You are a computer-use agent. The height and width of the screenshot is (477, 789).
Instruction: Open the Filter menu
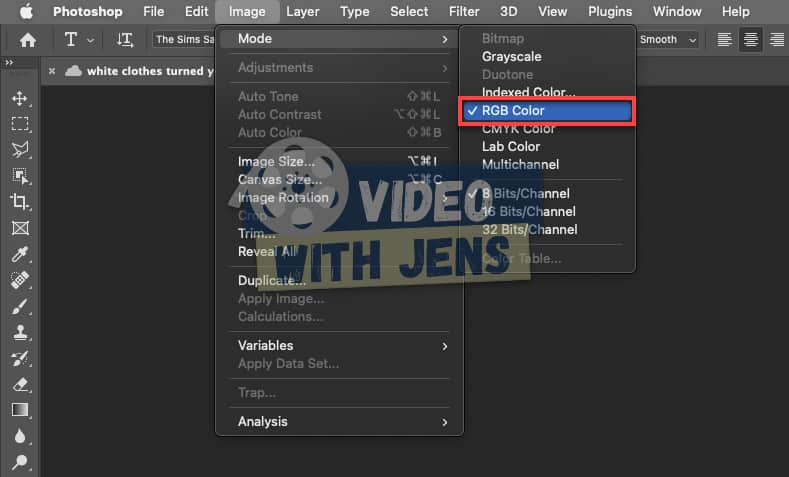[464, 11]
